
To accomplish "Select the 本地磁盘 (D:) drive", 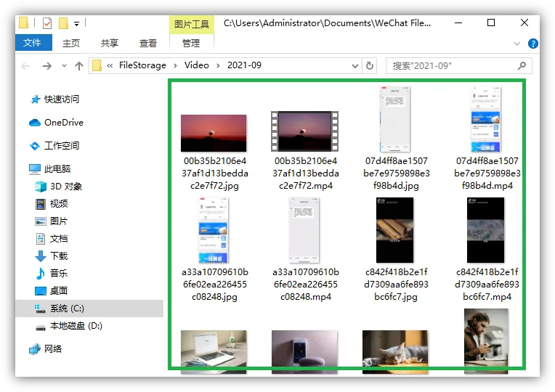I will coord(69,326).
